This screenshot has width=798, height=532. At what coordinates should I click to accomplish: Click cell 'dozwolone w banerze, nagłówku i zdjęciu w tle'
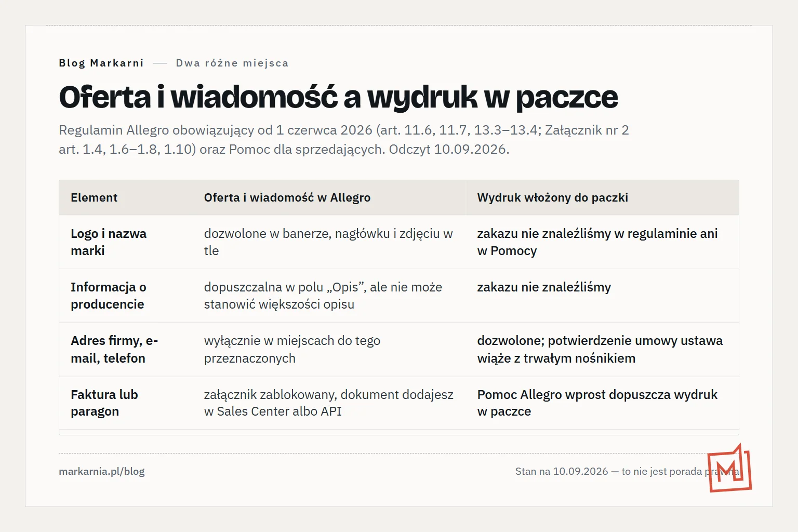(x=328, y=242)
